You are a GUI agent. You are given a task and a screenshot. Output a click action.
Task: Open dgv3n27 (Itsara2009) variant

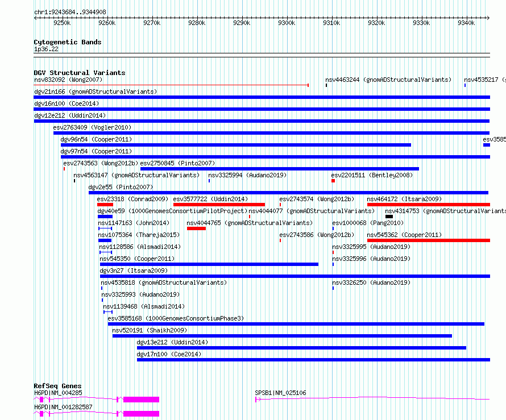[x=134, y=271]
